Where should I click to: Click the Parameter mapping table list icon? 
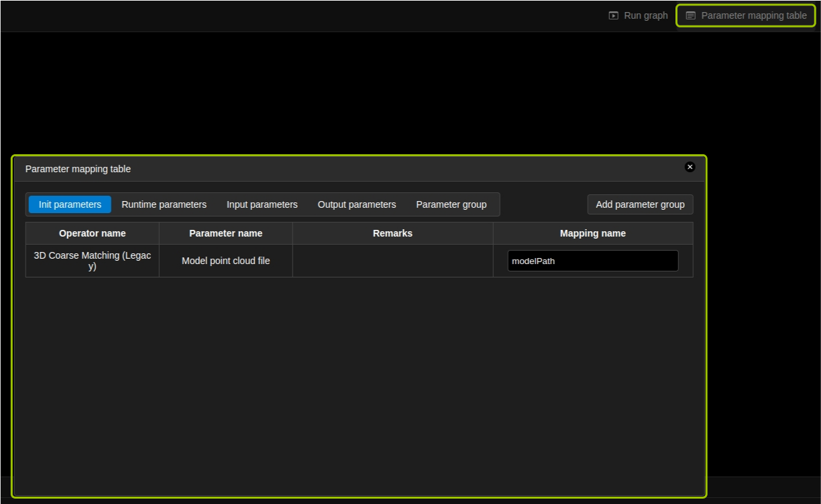[x=690, y=15]
